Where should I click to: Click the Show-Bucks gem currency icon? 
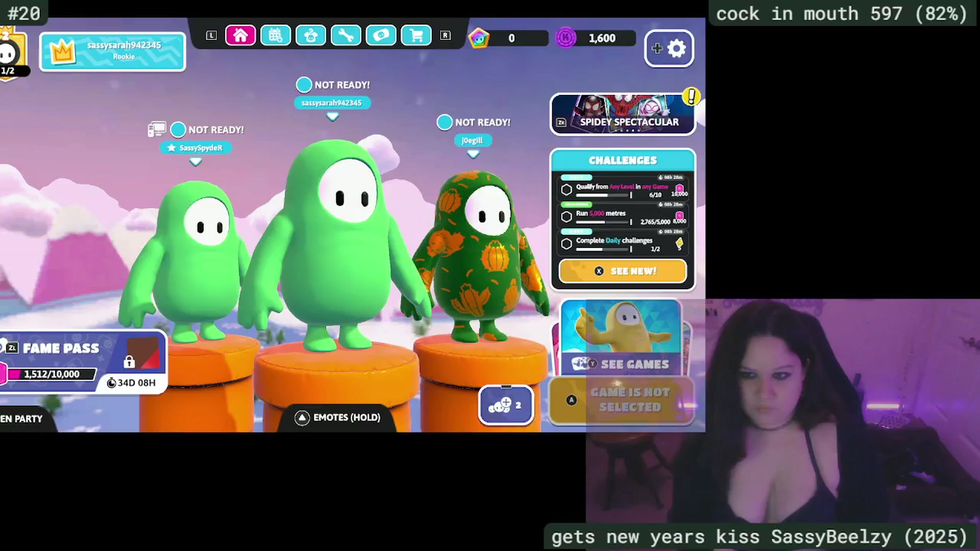(x=479, y=38)
